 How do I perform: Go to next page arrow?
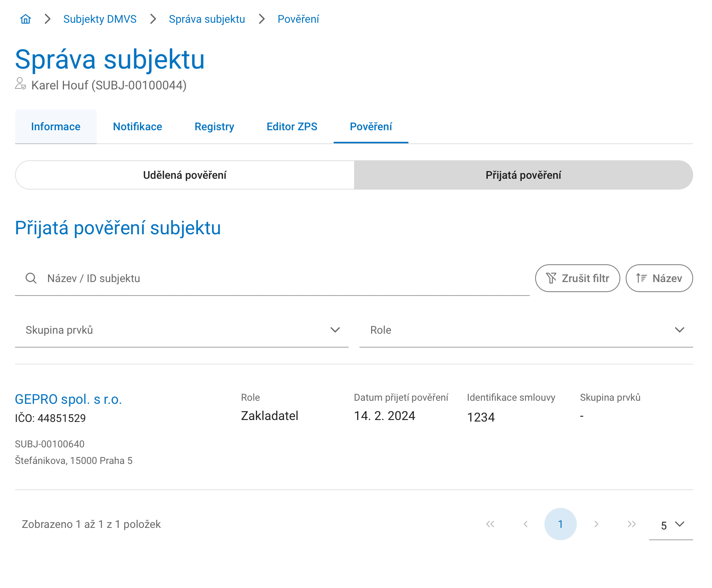click(x=596, y=524)
